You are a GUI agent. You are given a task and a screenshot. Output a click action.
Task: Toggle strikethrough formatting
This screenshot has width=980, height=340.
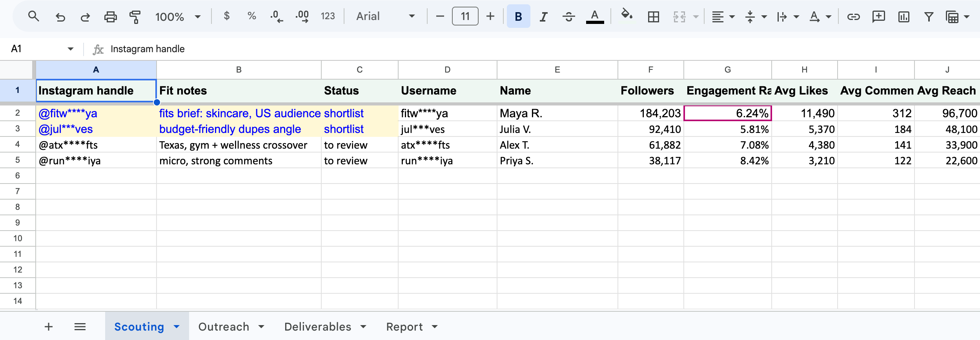click(x=568, y=16)
